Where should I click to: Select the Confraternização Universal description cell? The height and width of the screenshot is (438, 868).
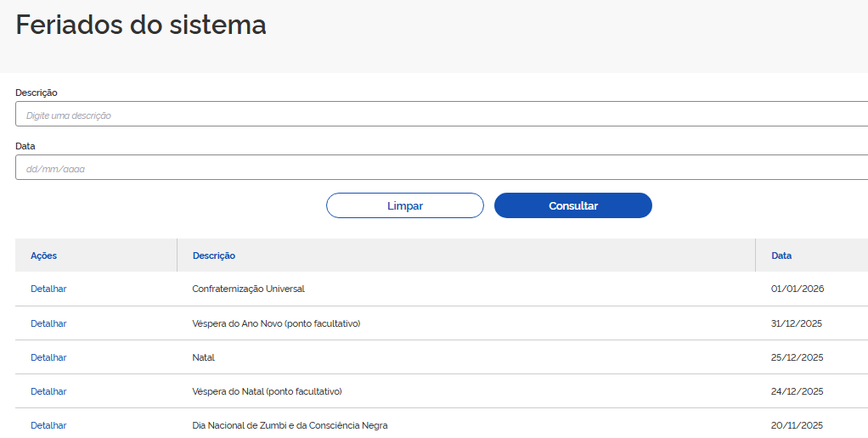[x=248, y=289]
